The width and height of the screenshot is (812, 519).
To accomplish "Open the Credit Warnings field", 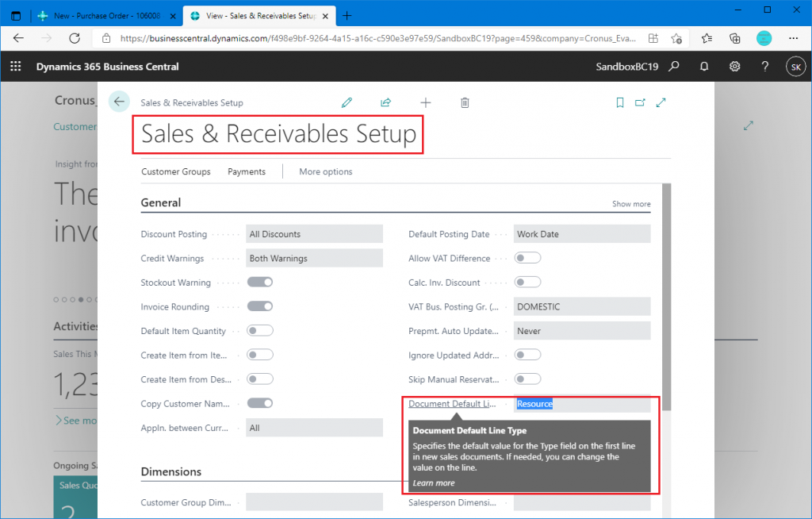I will (x=314, y=258).
